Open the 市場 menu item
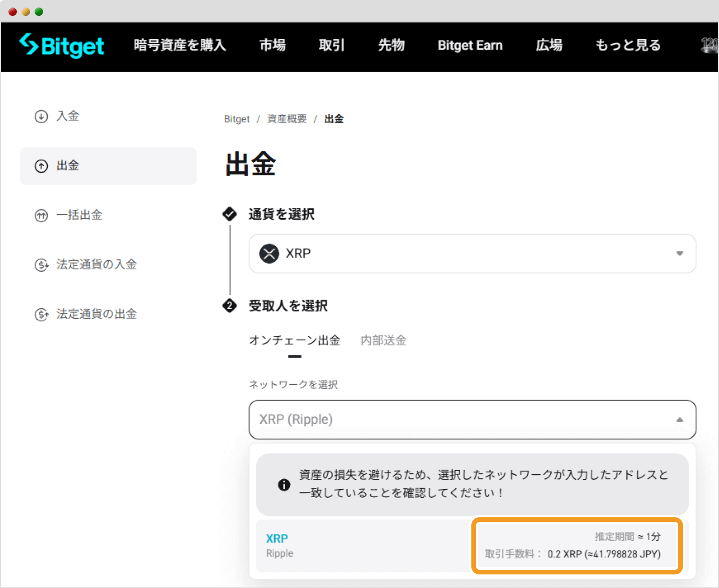 [x=272, y=45]
